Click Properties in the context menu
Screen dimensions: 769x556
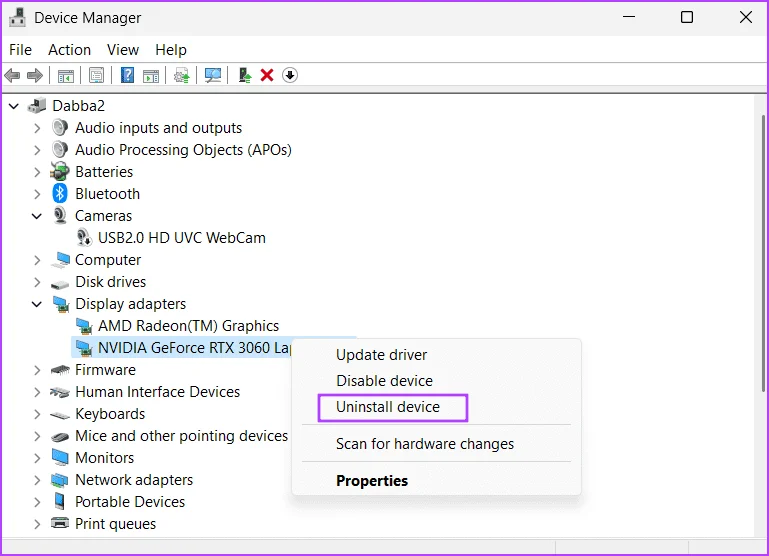(x=372, y=481)
